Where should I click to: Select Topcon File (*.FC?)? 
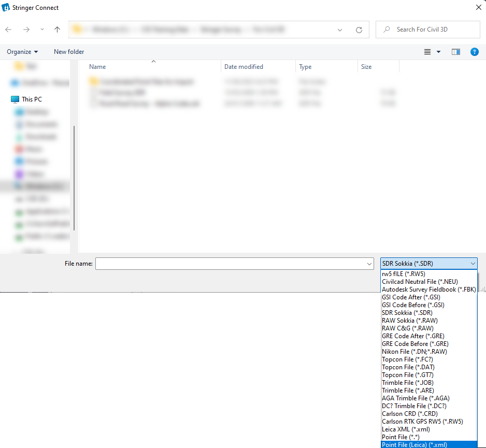click(429, 359)
